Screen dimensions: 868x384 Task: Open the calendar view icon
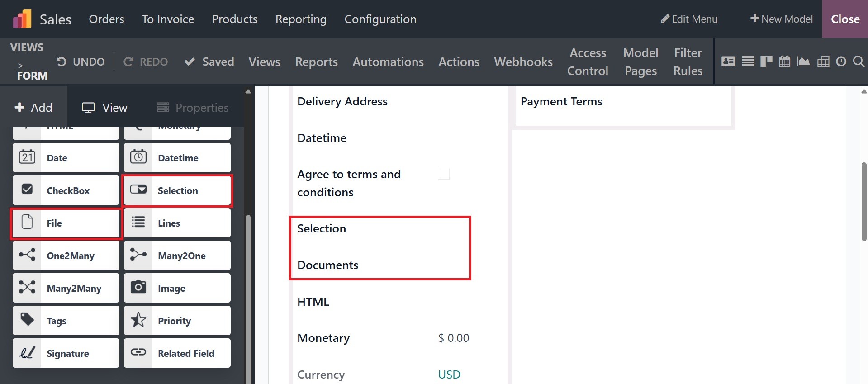tap(785, 62)
